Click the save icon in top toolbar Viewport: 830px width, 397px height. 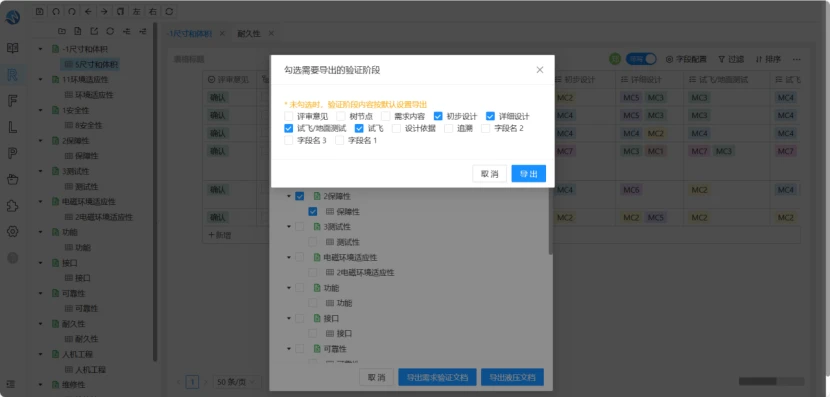pos(40,11)
